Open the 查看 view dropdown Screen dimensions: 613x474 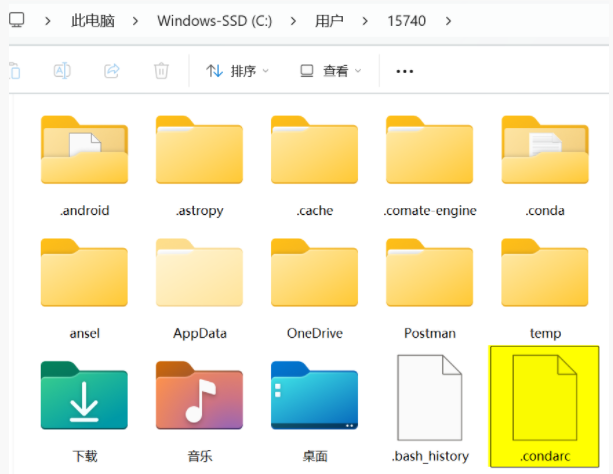(330, 71)
